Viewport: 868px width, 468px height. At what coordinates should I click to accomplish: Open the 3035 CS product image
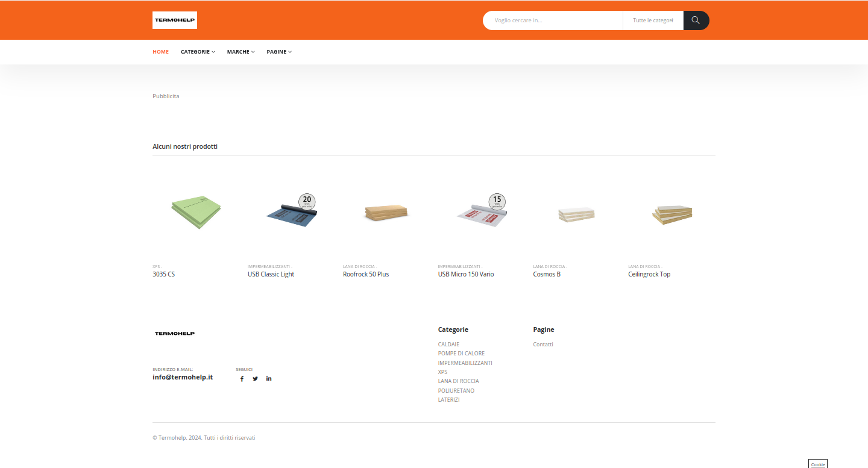point(196,212)
